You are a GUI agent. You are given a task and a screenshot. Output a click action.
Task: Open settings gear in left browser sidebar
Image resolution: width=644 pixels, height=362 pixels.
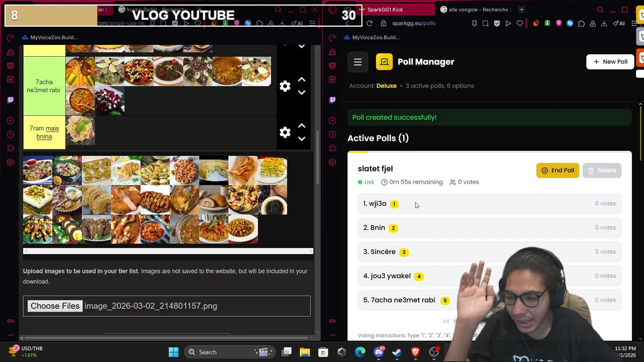(11, 162)
